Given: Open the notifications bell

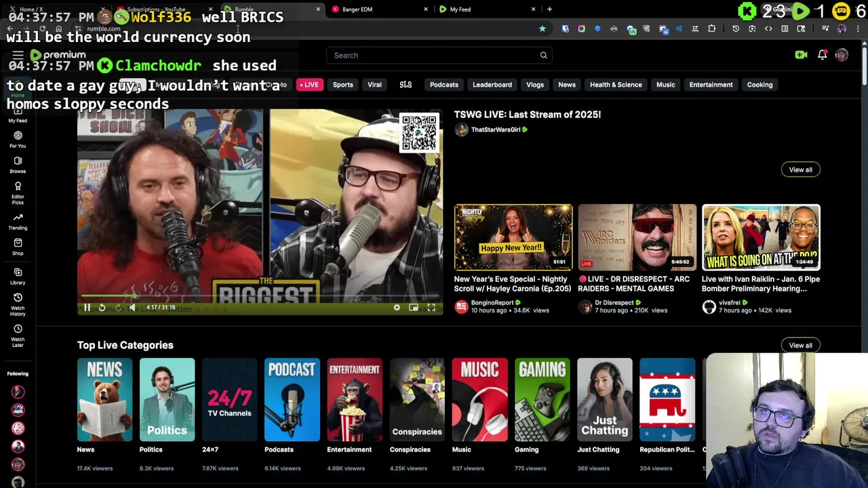Looking at the screenshot, I should coord(822,55).
